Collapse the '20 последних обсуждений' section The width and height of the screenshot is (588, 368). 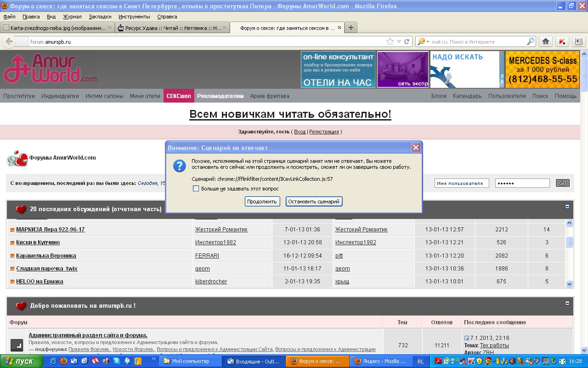[x=567, y=207]
